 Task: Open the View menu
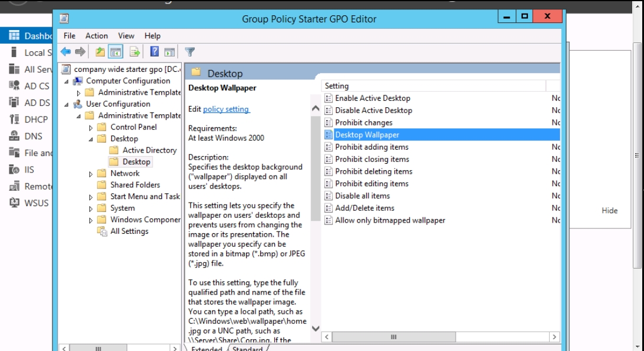coord(126,36)
